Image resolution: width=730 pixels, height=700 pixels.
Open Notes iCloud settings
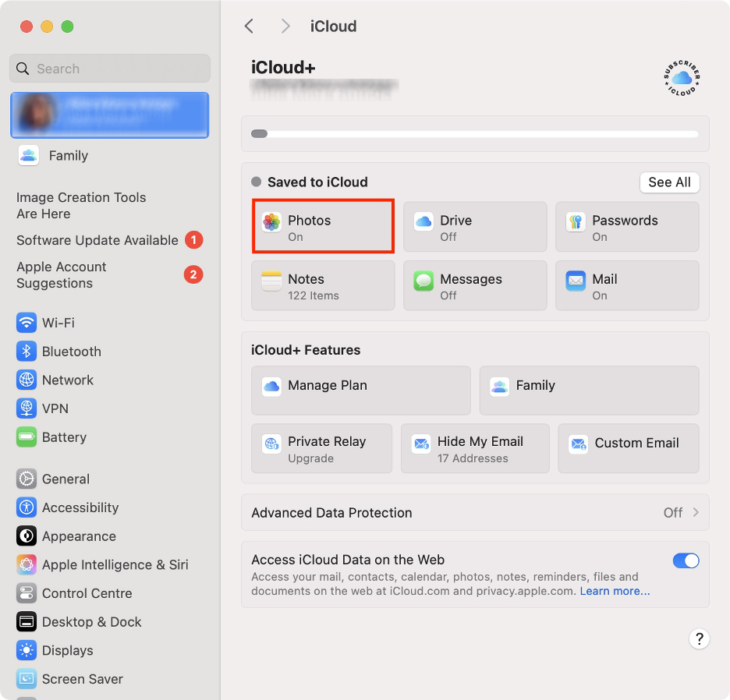(x=322, y=285)
